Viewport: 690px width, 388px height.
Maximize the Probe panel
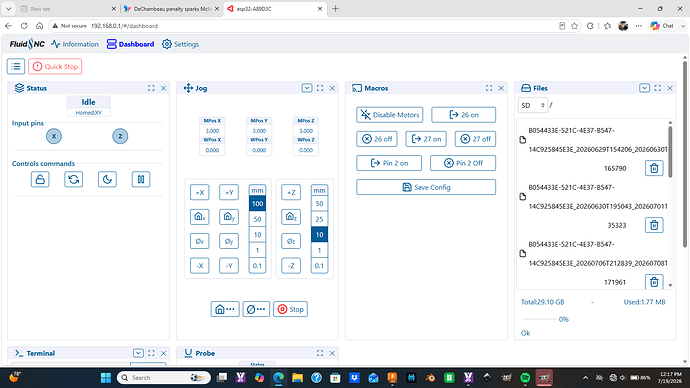click(x=320, y=353)
